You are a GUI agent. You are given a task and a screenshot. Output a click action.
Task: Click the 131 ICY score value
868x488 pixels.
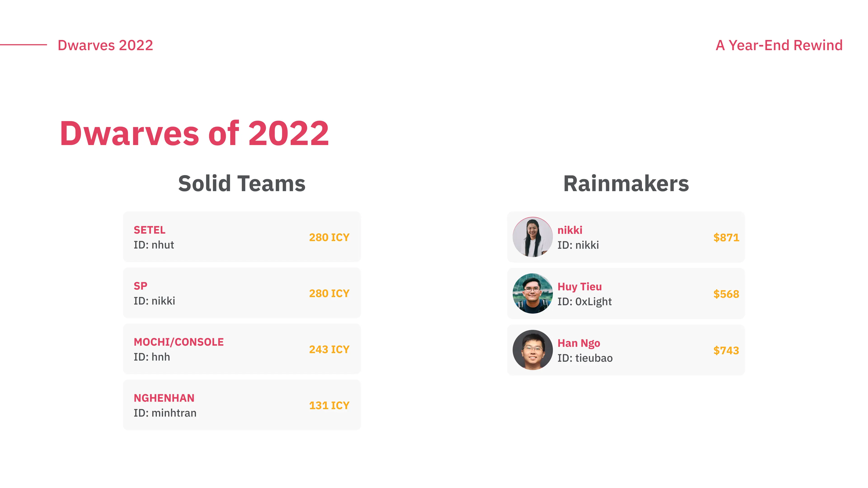[x=329, y=405]
